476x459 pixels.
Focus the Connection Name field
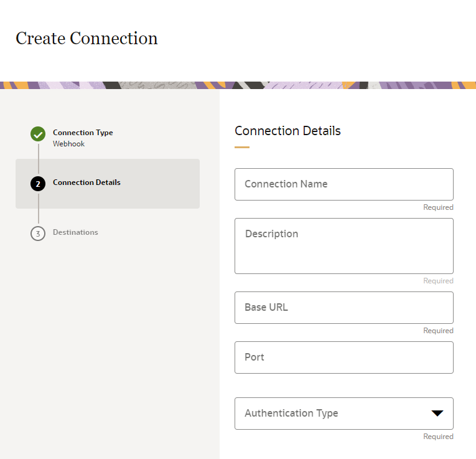click(343, 184)
